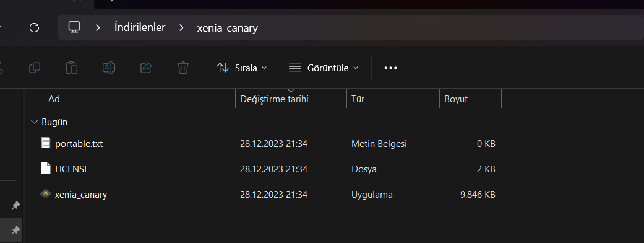Sort by Değiştirme tarihi column header
The image size is (644, 243).
274,99
